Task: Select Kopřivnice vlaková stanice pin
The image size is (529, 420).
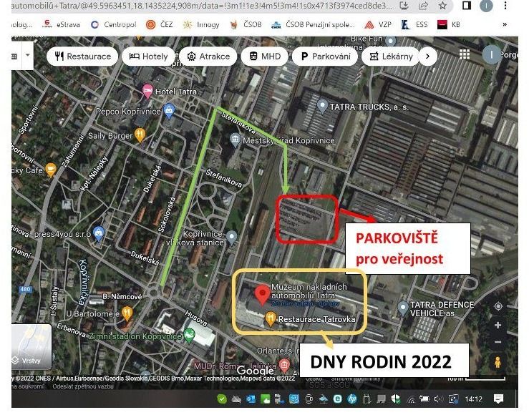Action: [x=231, y=237]
